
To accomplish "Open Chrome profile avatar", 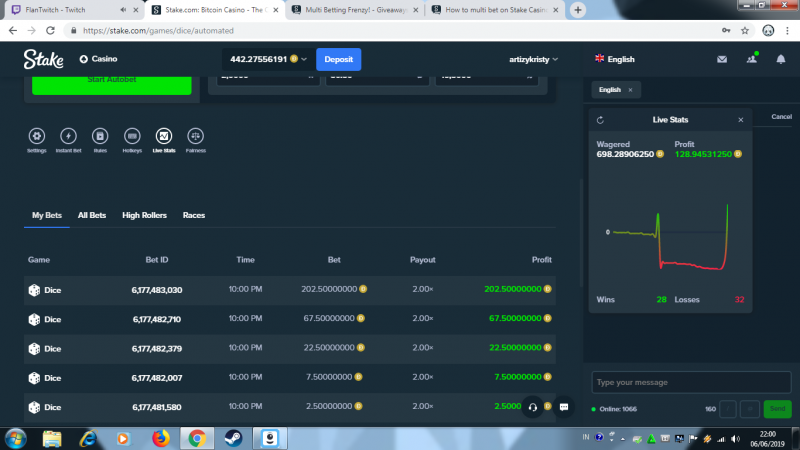I will click(x=768, y=31).
